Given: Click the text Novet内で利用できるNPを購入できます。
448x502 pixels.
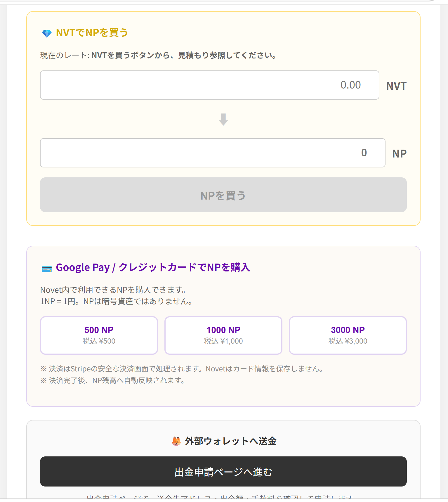Looking at the screenshot, I should pyautogui.click(x=113, y=290).
